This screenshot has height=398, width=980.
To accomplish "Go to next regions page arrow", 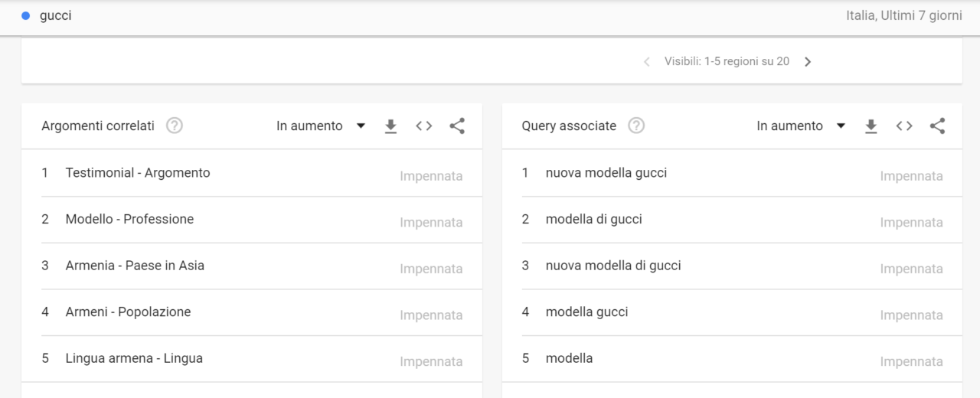I will coord(808,61).
